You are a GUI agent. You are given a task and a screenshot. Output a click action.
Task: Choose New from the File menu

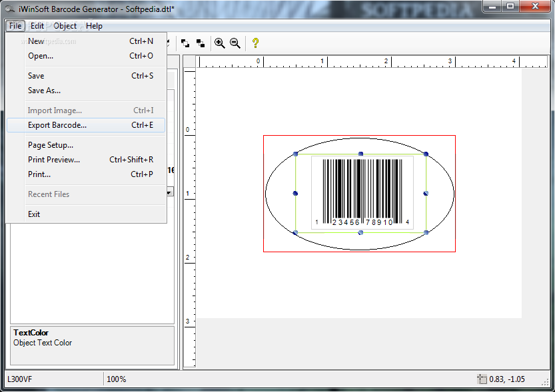[86, 41]
